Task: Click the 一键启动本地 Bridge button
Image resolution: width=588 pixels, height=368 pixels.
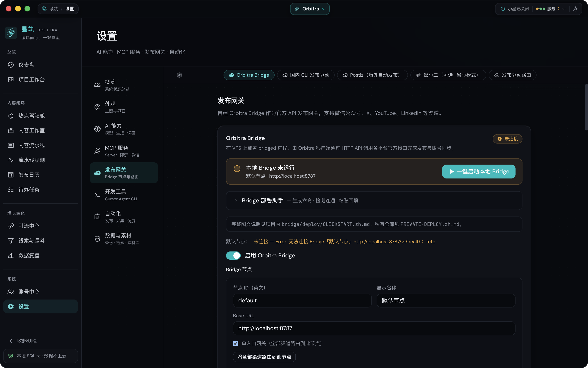Action: click(x=479, y=172)
